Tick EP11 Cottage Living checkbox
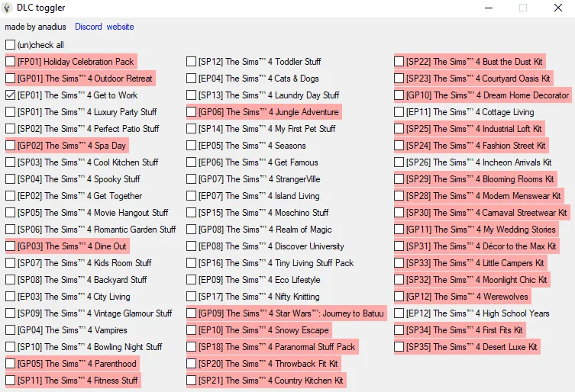Screen dimensions: 575x392 click(x=399, y=112)
